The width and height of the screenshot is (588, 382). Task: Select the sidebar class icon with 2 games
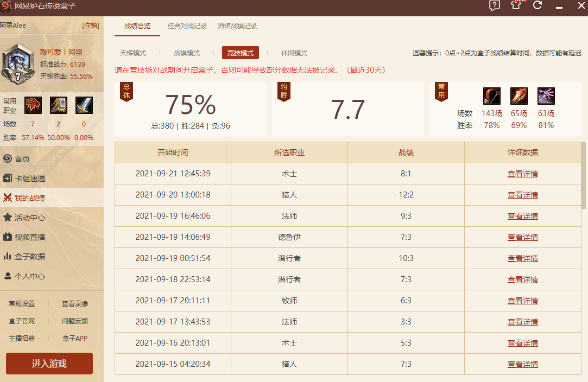tap(59, 105)
